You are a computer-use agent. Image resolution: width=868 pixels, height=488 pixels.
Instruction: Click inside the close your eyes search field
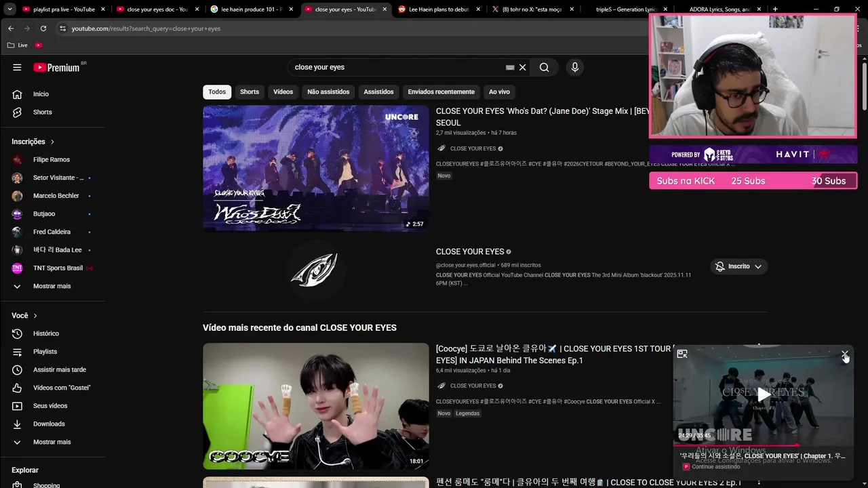coord(397,67)
